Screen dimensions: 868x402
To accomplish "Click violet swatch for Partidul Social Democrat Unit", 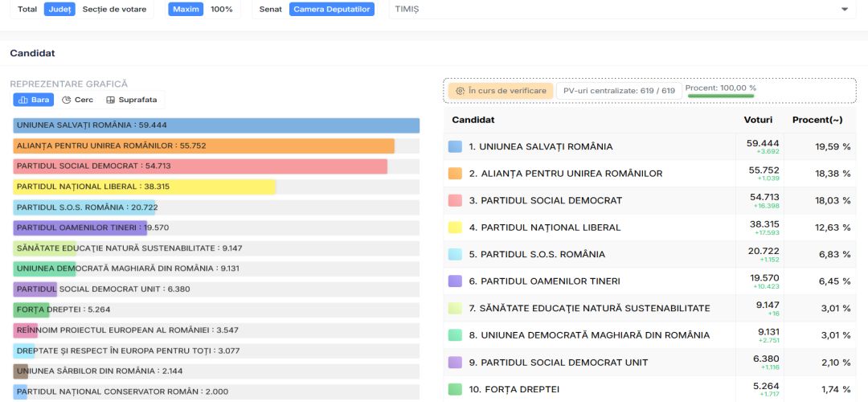I will [x=455, y=362].
